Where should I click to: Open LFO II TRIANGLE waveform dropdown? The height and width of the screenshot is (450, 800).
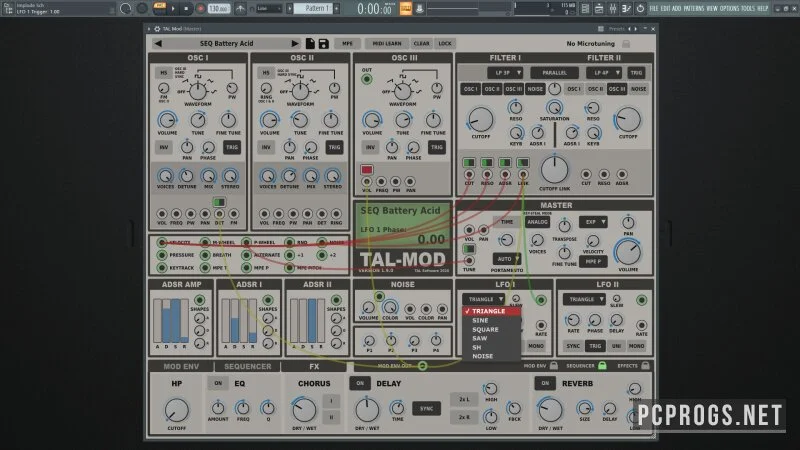click(x=585, y=299)
